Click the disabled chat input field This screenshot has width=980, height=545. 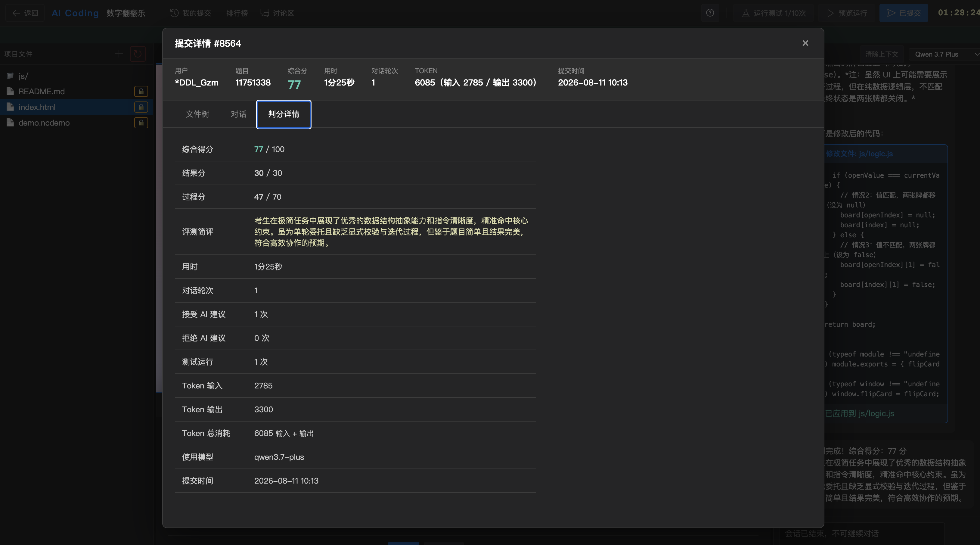tap(862, 534)
